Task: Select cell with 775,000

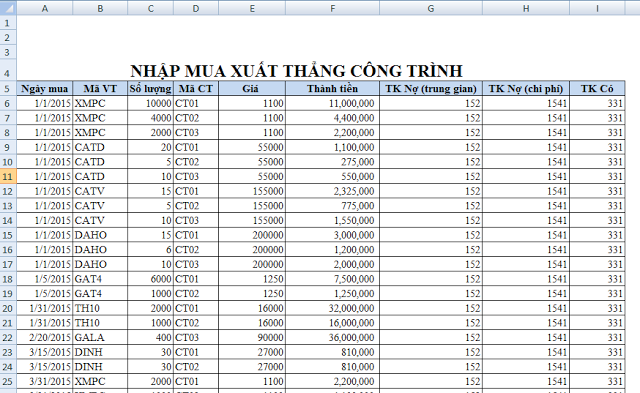Action: tap(332, 206)
